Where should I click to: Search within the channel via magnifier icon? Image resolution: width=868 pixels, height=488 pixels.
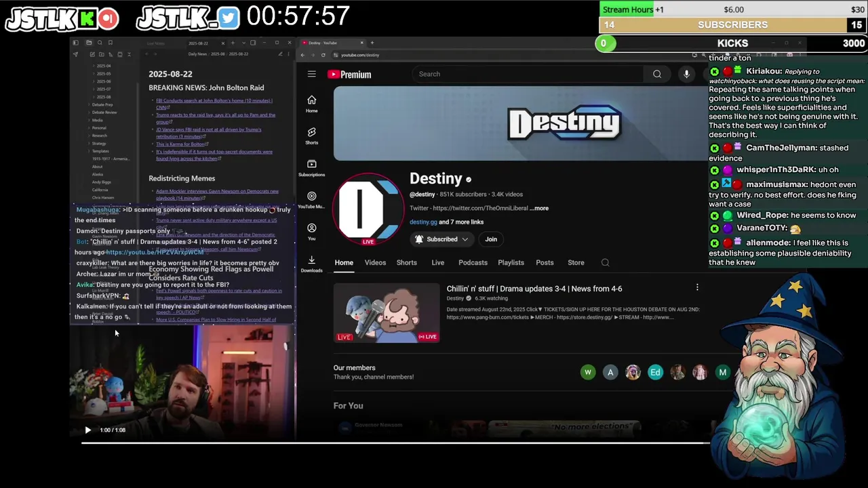[605, 262]
